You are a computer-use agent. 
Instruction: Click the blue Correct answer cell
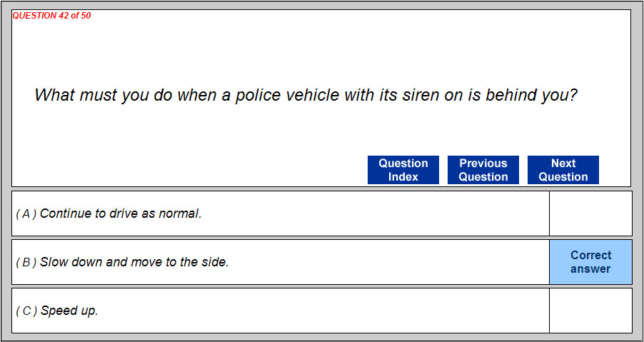(x=590, y=262)
